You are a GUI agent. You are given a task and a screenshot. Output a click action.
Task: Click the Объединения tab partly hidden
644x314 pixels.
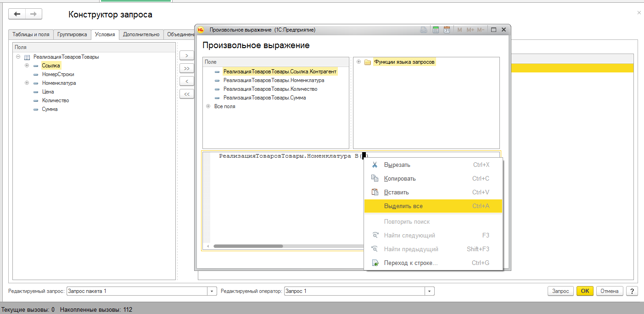coord(179,34)
